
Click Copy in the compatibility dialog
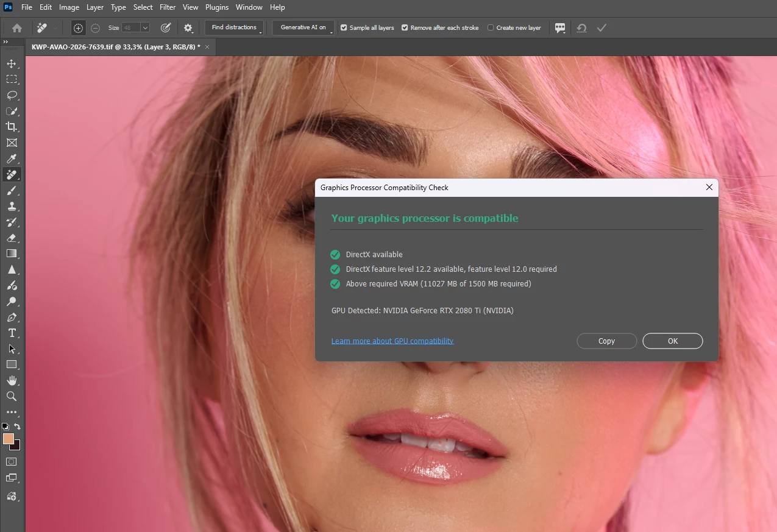click(x=607, y=341)
